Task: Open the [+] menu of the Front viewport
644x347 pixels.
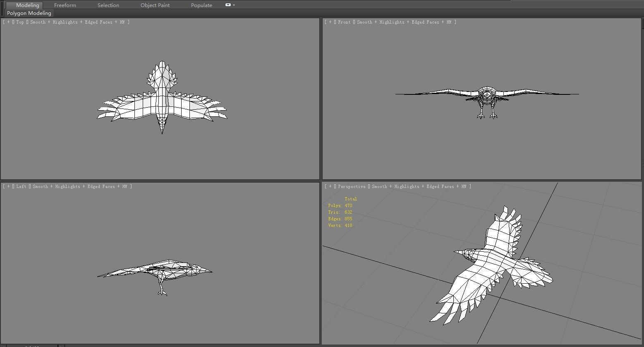Action: [x=330, y=22]
